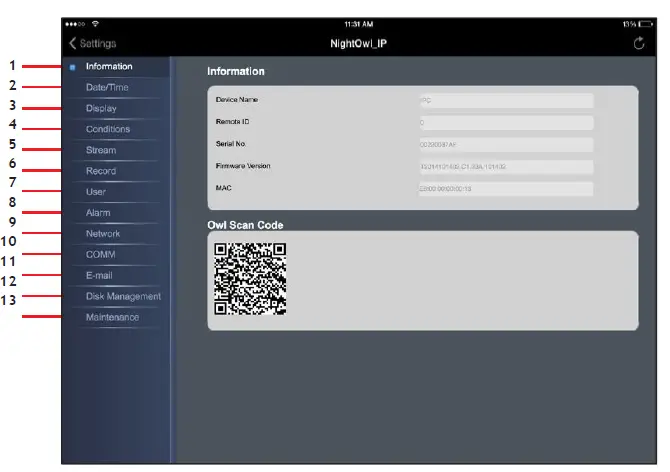This screenshot has width=670, height=472.
Task: Click the MAC address field
Action: tap(506, 189)
